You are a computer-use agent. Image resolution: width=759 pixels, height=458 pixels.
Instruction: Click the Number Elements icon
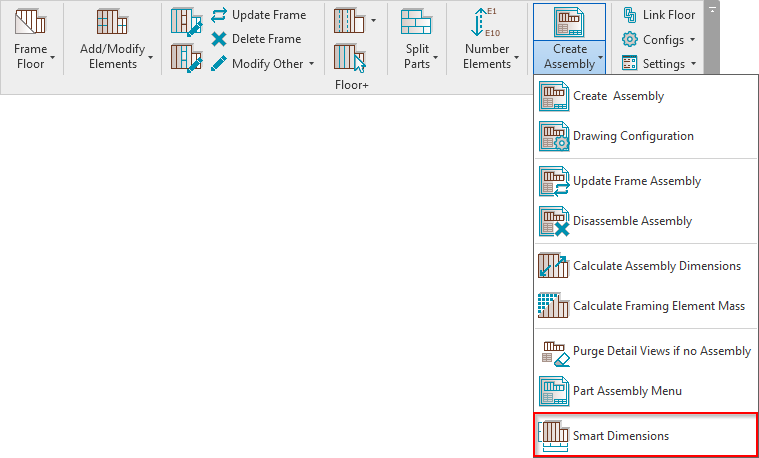(x=486, y=22)
